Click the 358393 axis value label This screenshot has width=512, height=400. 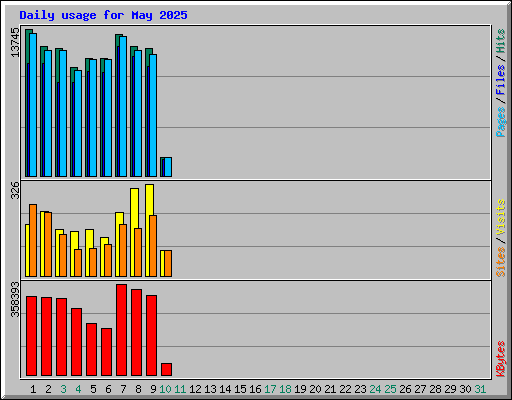[15, 299]
